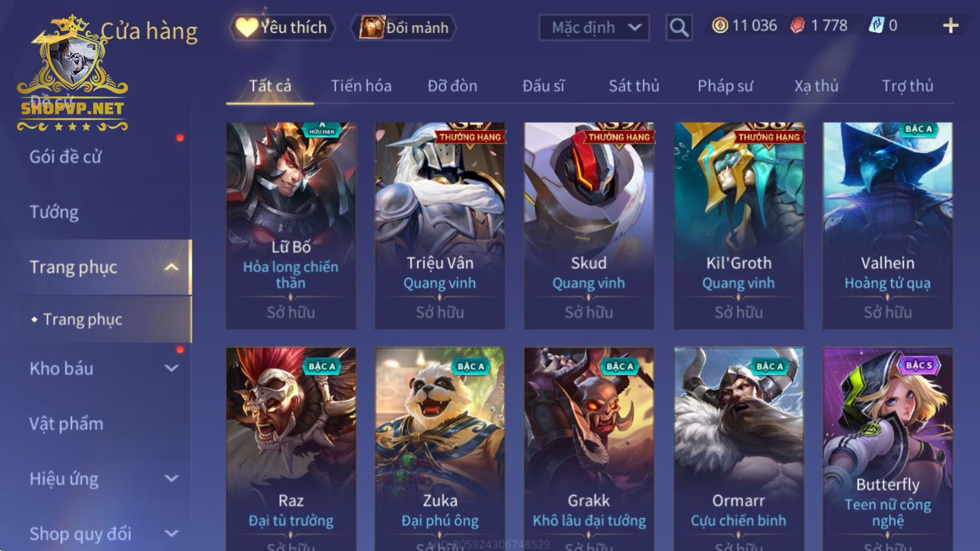Open Yêu thích favorites with heart icon
Image resolution: width=980 pixels, height=551 pixels.
(282, 28)
